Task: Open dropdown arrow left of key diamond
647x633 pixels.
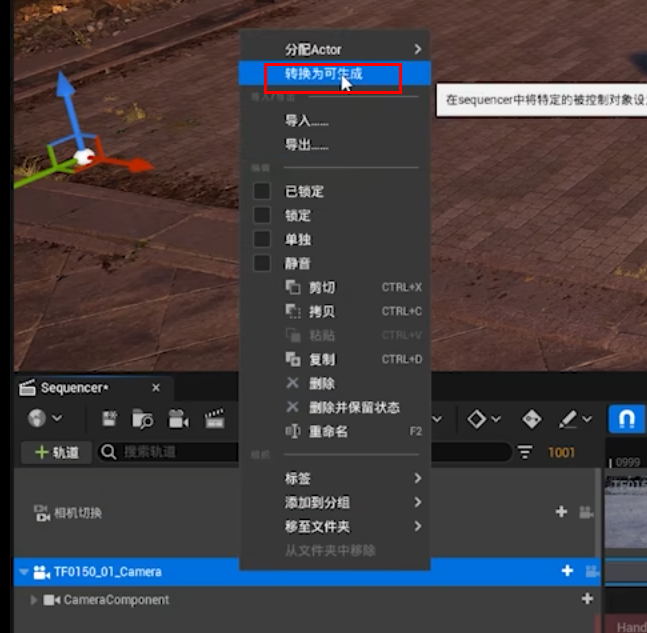Action: pyautogui.click(x=437, y=419)
